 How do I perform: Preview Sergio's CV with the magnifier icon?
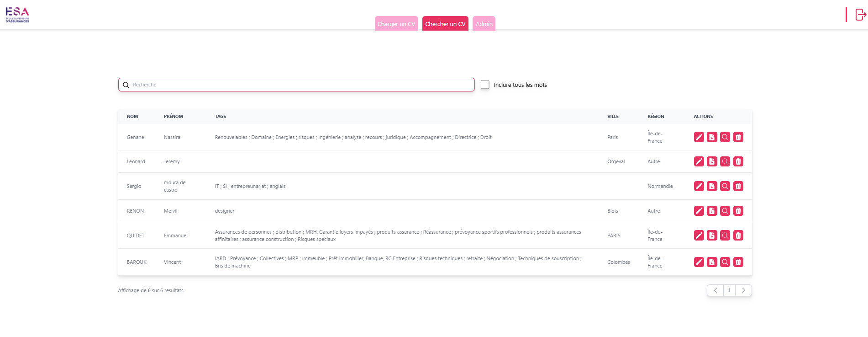pyautogui.click(x=725, y=186)
